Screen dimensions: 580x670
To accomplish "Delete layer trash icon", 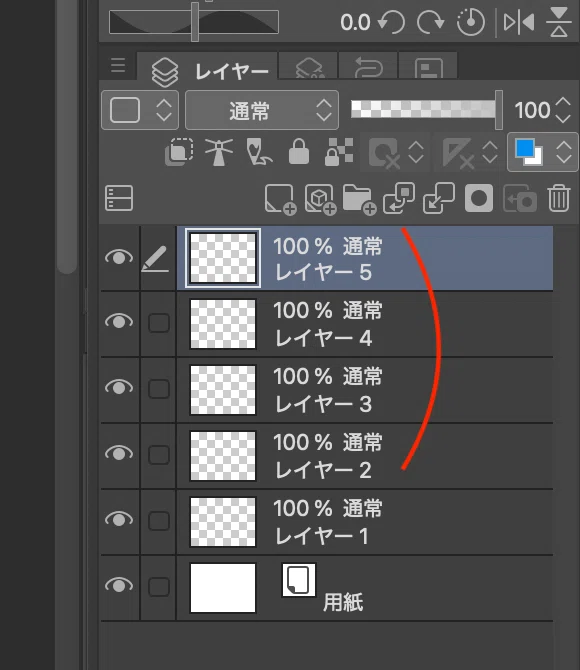I will pos(559,198).
